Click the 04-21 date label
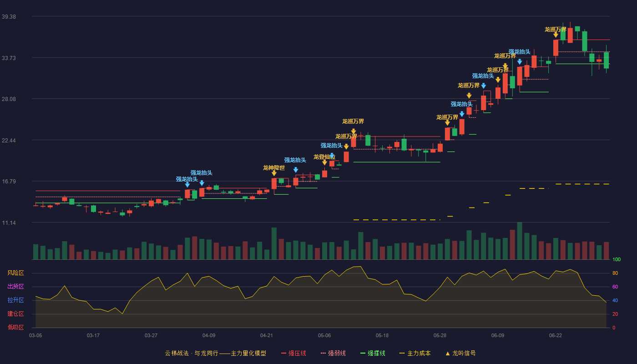Viewport: 637px width, 364px height. [267, 335]
